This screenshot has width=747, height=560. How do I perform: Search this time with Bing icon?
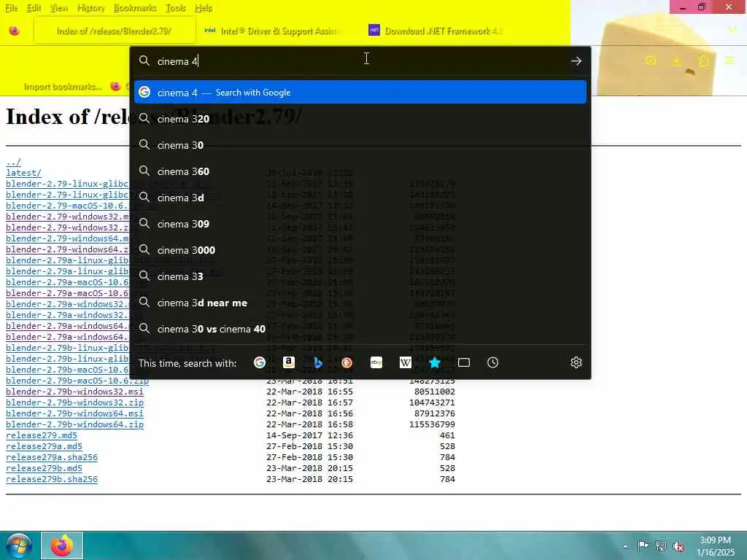[318, 363]
